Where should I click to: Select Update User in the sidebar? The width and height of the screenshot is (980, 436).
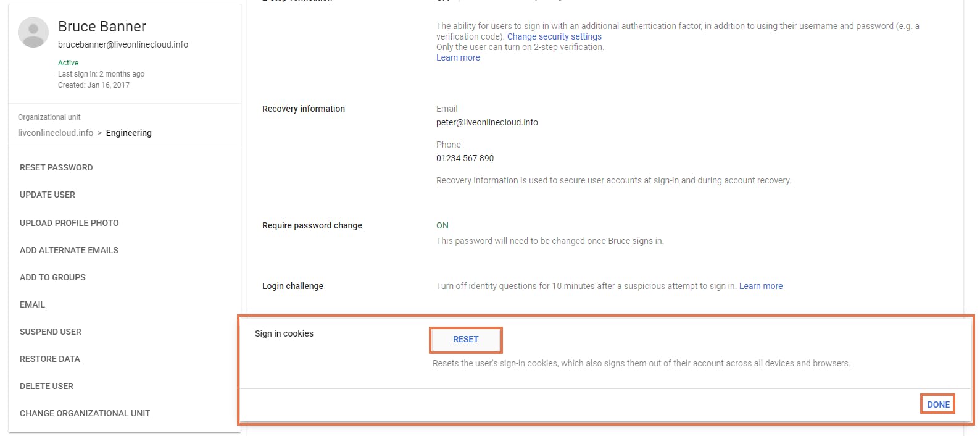[48, 195]
